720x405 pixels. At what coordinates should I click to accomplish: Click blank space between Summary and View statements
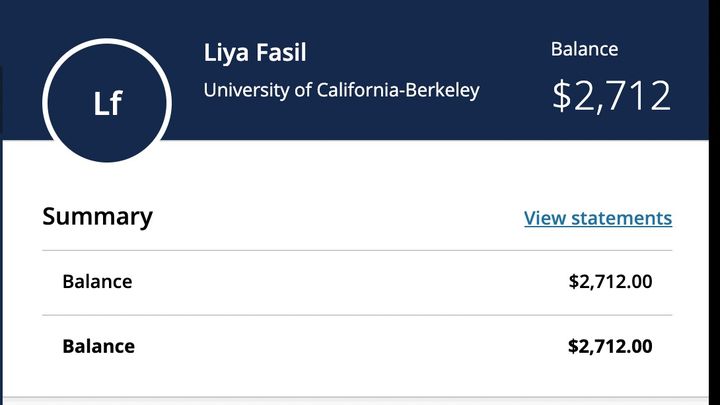[340, 218]
